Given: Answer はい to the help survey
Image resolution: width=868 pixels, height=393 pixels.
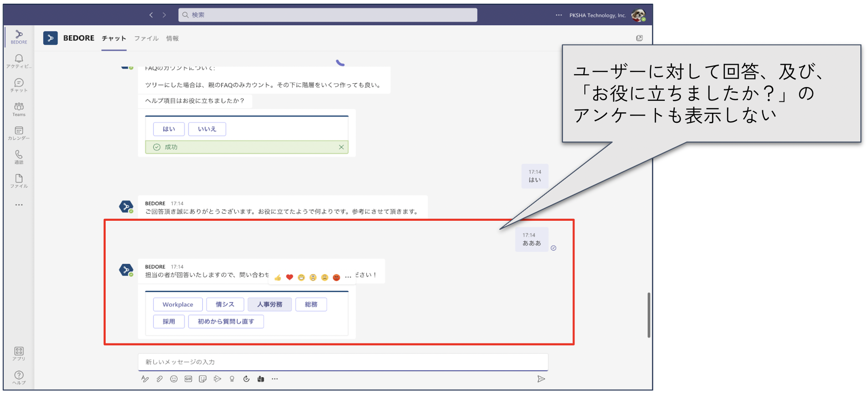Looking at the screenshot, I should point(169,129).
